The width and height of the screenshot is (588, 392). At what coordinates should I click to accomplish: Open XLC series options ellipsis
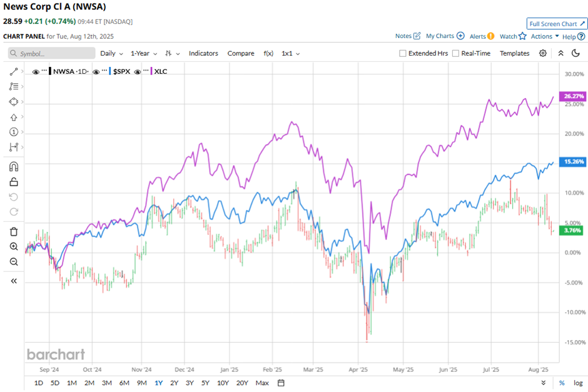(146, 71)
